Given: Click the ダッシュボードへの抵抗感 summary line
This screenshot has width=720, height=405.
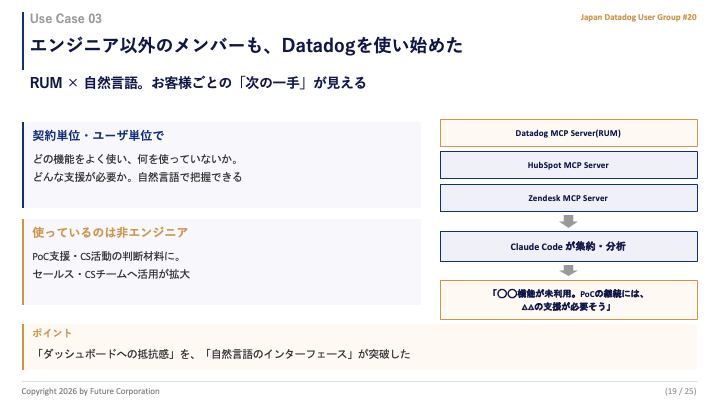Looking at the screenshot, I should click(222, 354).
